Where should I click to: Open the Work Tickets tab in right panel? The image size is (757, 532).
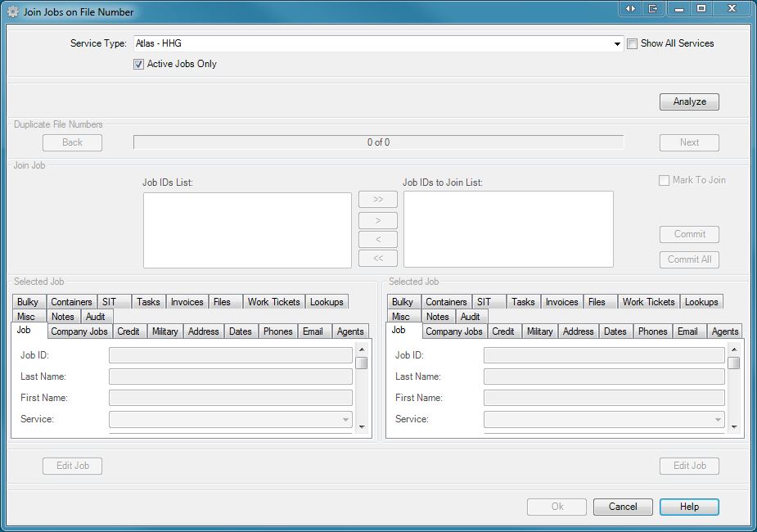(x=648, y=302)
